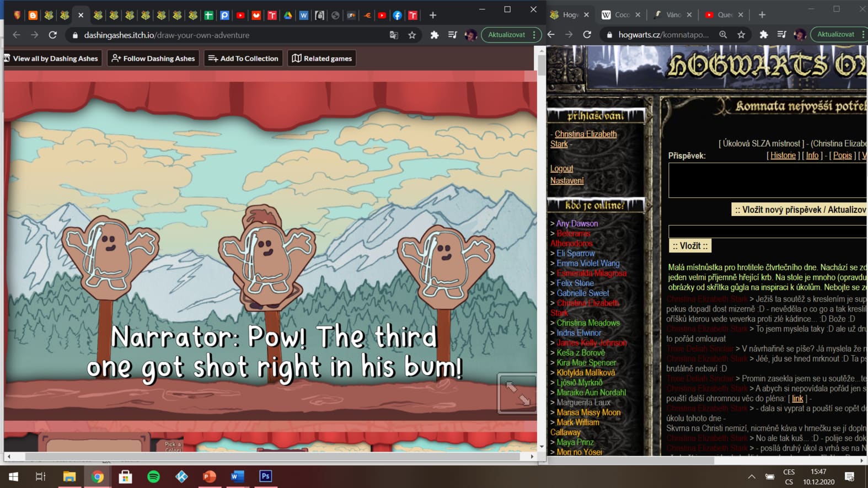
Task: Open Emma Violet Wang in online list
Action: 588,263
